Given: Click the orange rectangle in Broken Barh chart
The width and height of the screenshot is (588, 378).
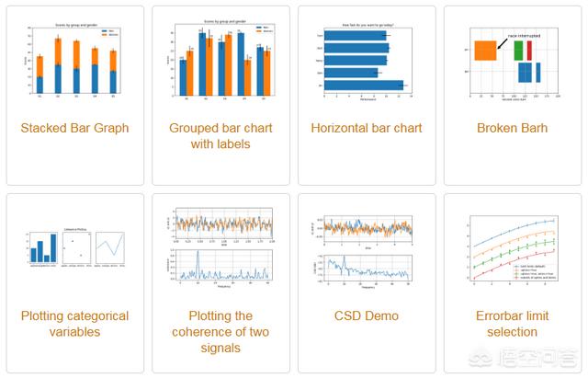Looking at the screenshot, I should pyautogui.click(x=485, y=51).
